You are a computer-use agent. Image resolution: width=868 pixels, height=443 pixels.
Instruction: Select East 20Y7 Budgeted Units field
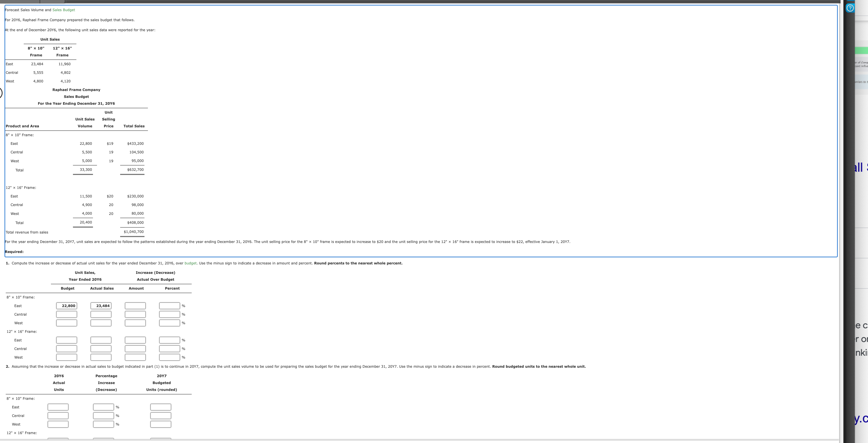(161, 407)
